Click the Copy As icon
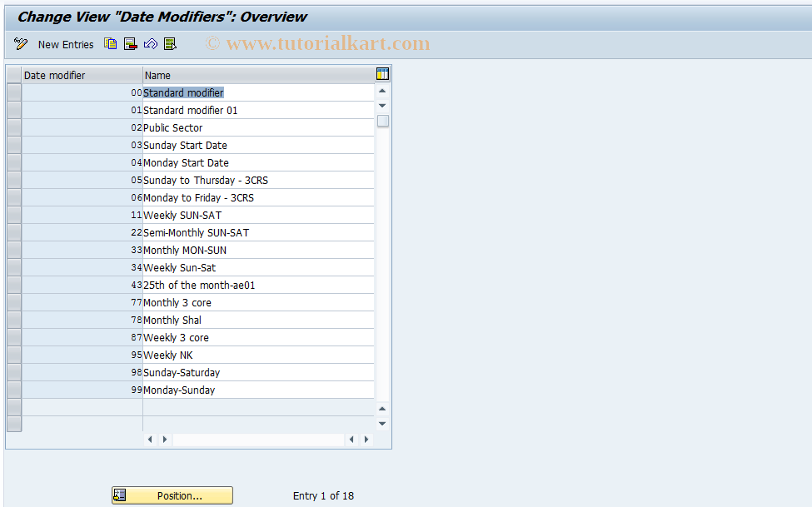The width and height of the screenshot is (812, 507). coord(110,44)
